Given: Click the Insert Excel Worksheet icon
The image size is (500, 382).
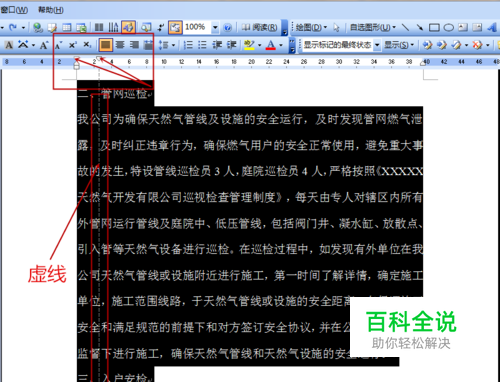Looking at the screenshot, I should (x=81, y=27).
